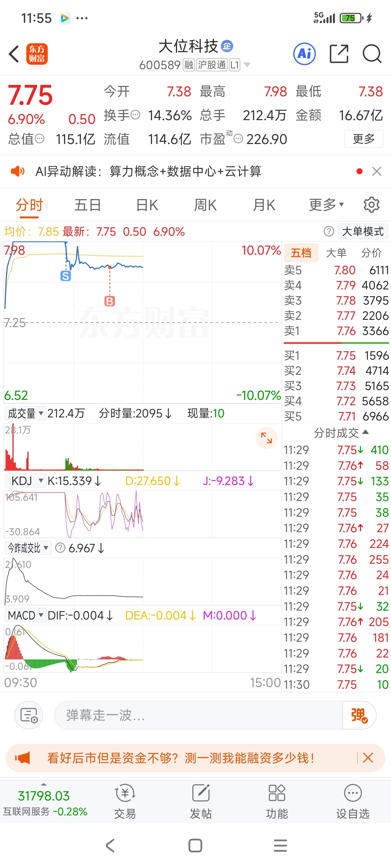391x868 pixels.
Task: Tap the 弹幕走一波 input field
Action: point(198,715)
